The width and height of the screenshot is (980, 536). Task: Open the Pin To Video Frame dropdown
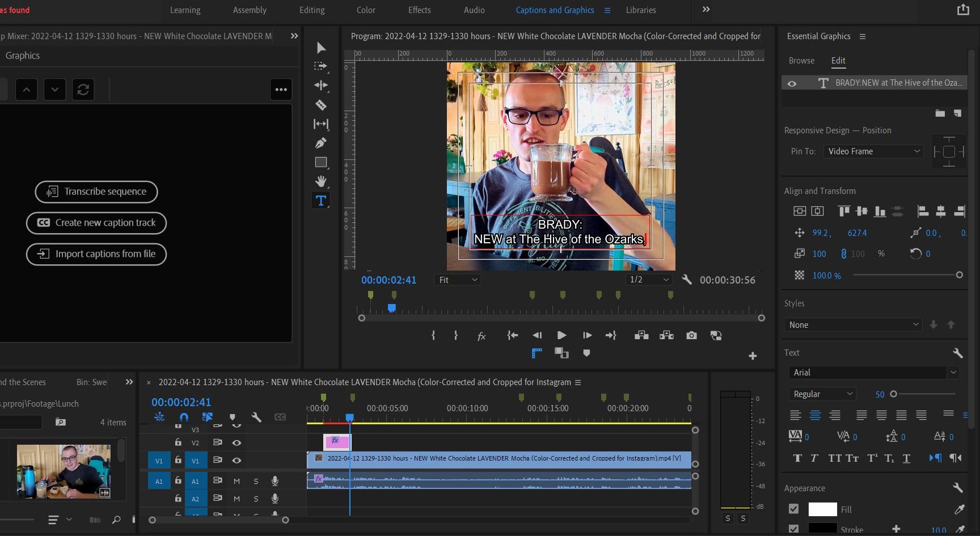point(873,151)
